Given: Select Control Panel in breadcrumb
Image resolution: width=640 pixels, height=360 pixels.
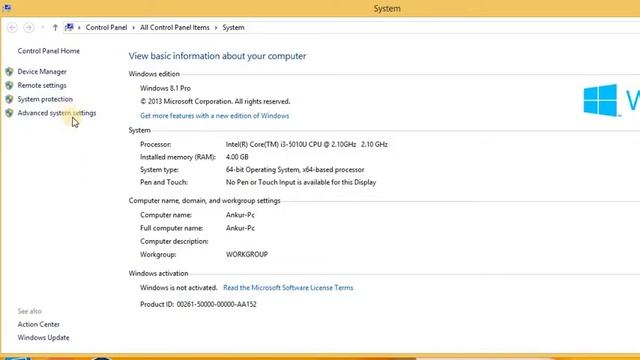Looking at the screenshot, I should point(106,27).
